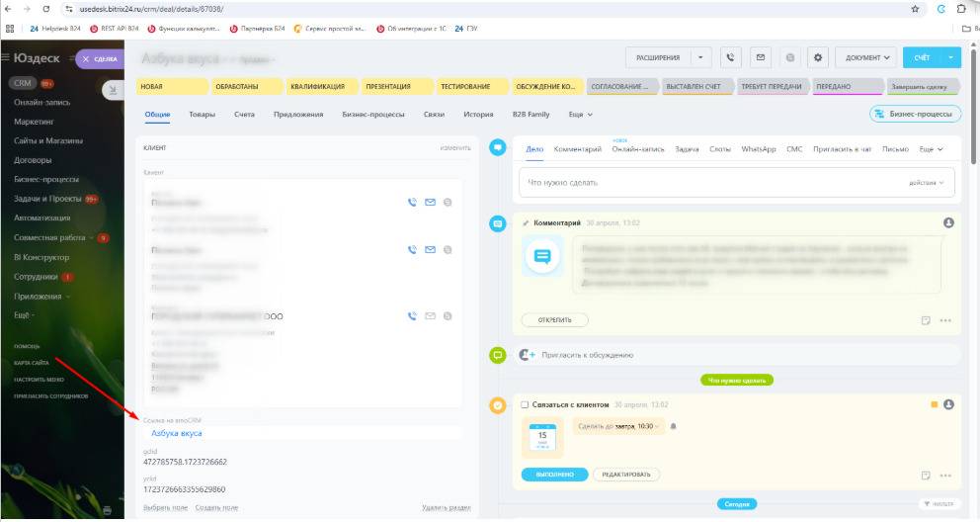
Task: Expand the Еще menu in the timeline editor
Action: (932, 149)
